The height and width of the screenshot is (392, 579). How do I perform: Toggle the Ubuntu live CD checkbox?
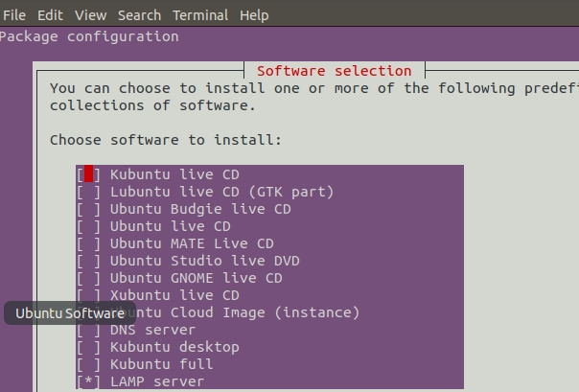(x=88, y=226)
